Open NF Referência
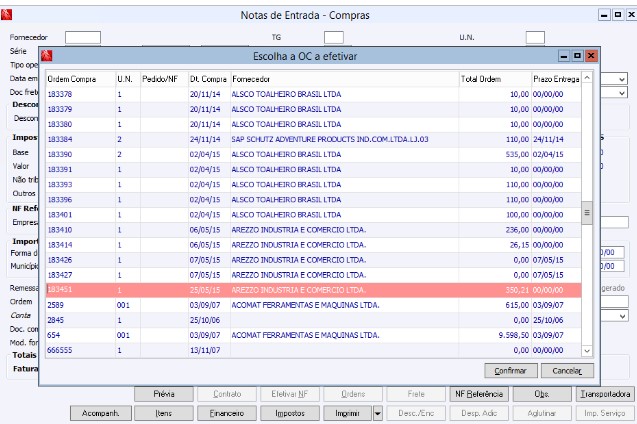This screenshot has height=424, width=637. [x=479, y=394]
